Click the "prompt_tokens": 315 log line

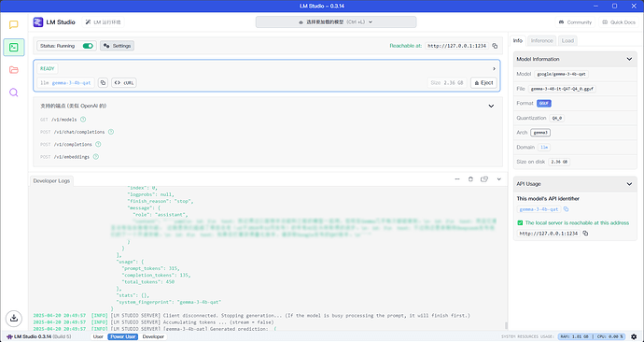(150, 268)
